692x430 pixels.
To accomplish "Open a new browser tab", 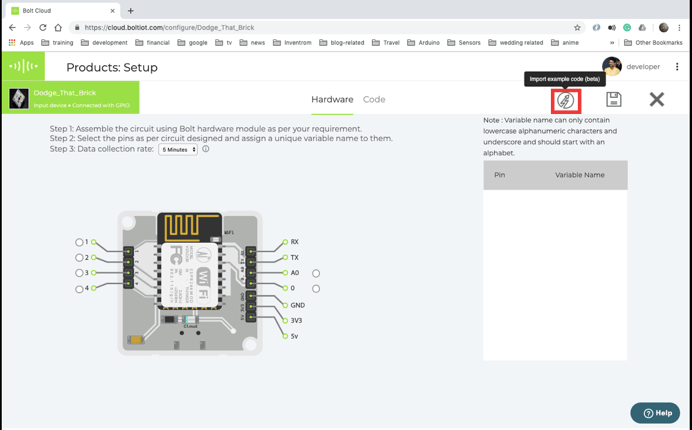I will click(x=131, y=11).
